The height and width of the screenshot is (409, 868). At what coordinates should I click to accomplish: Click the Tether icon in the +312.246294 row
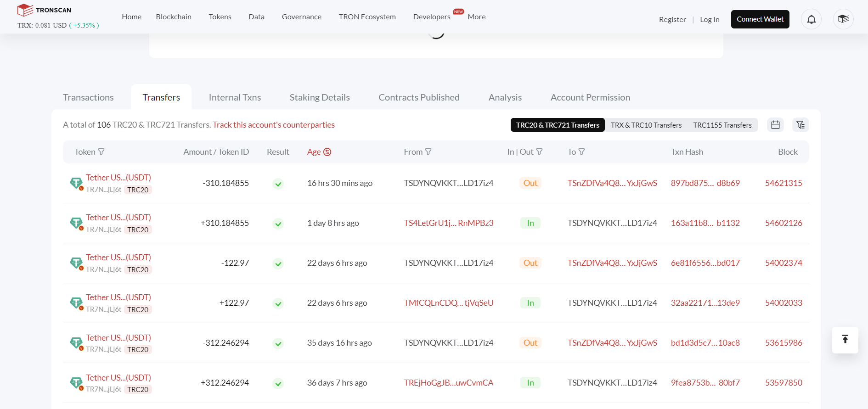(76, 383)
